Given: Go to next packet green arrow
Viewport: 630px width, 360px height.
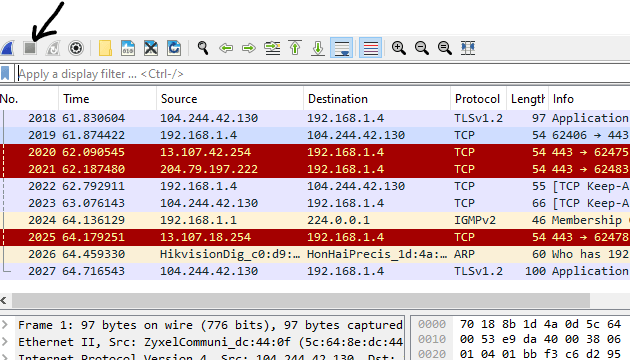Looking at the screenshot, I should click(x=249, y=48).
